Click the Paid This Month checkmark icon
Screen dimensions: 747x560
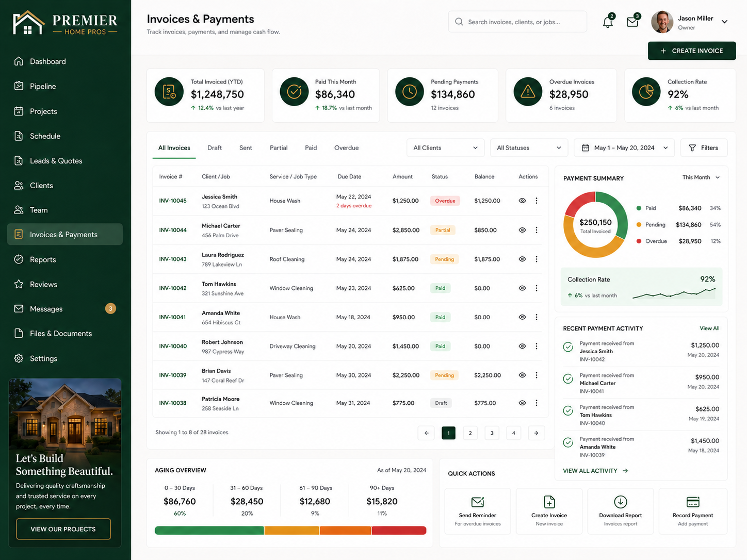click(x=294, y=92)
